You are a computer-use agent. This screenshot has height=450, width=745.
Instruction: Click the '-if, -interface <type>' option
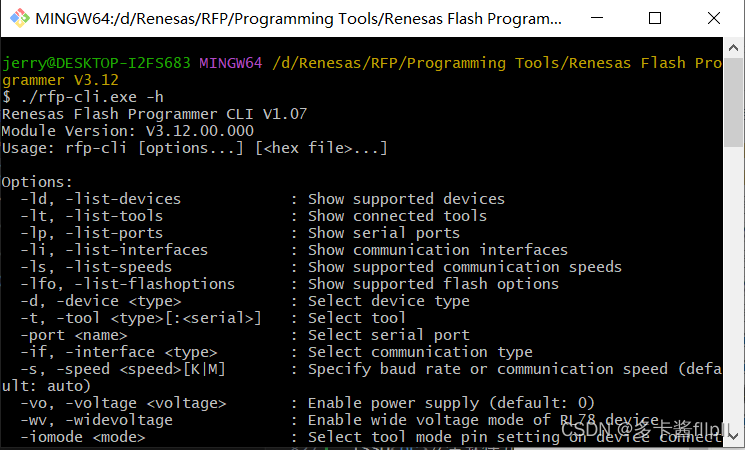click(x=119, y=352)
